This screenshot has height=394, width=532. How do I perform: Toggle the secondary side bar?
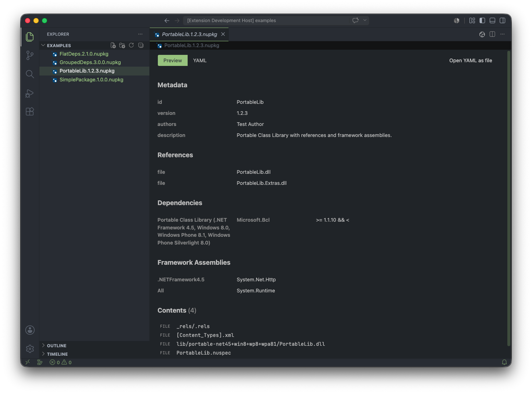502,21
